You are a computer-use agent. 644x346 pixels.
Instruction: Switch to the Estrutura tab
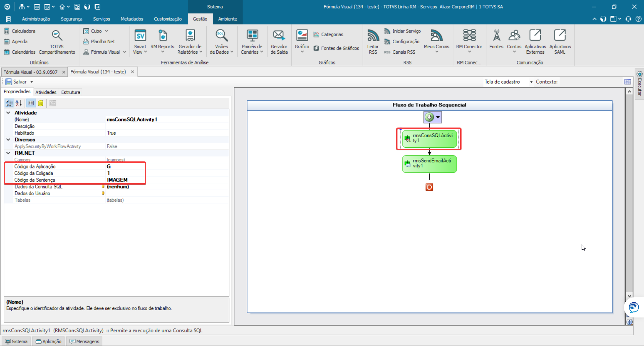(70, 92)
